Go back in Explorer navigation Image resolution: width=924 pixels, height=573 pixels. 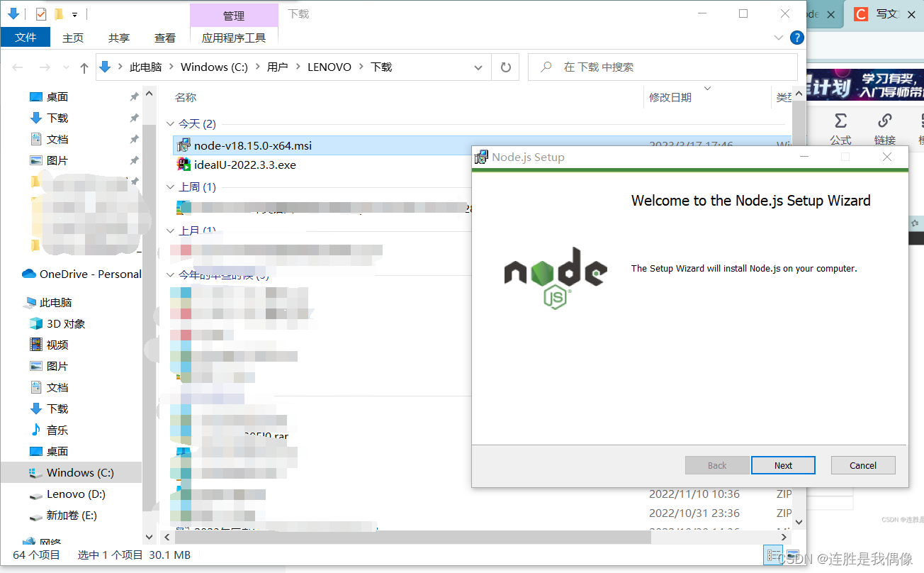(x=18, y=67)
